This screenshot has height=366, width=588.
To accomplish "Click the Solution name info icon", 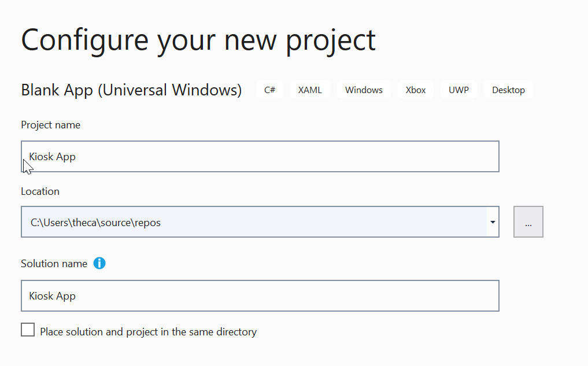I will [x=99, y=264].
